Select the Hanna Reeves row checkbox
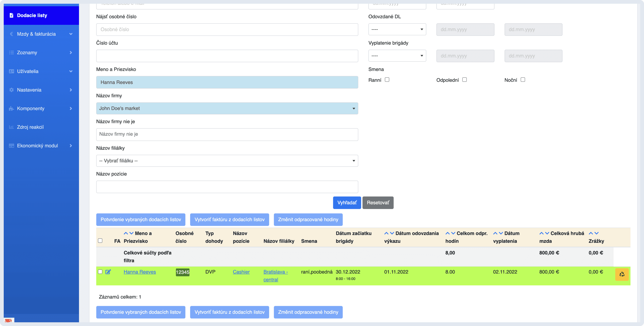This screenshot has height=326, width=644. (x=100, y=272)
